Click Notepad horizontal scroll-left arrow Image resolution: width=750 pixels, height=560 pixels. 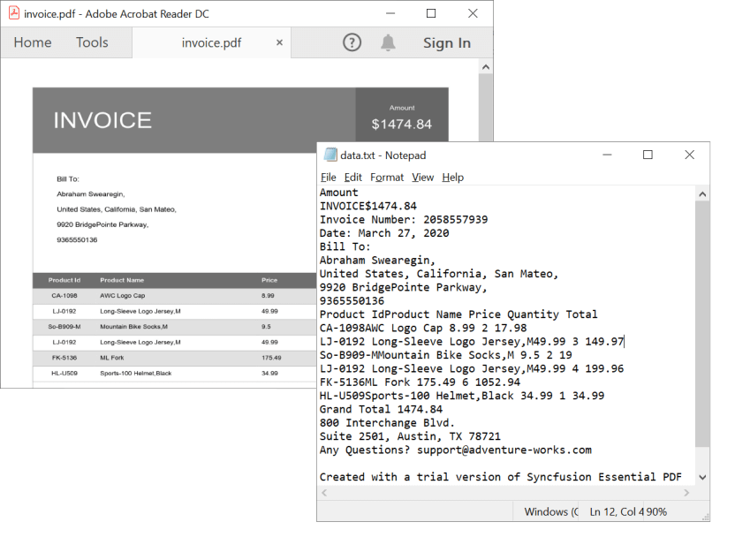[324, 493]
